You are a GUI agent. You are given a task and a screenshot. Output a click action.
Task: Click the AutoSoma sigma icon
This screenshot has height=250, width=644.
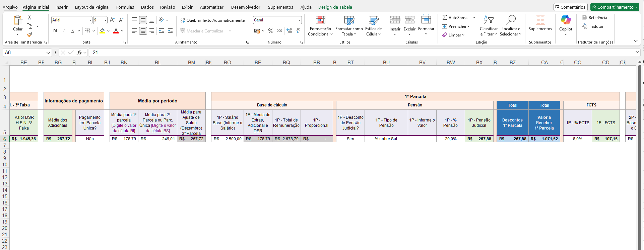point(445,17)
